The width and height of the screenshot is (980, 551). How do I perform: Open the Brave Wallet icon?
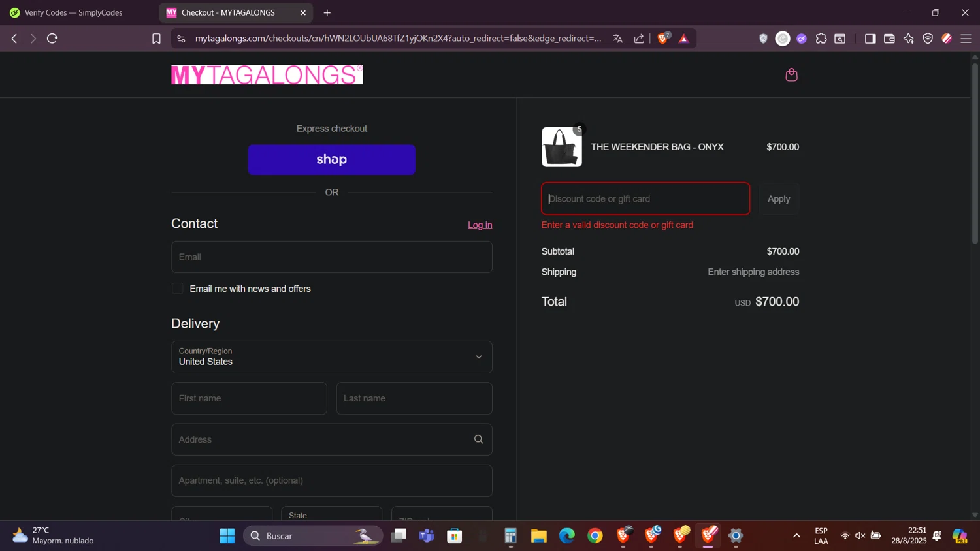[x=889, y=39]
